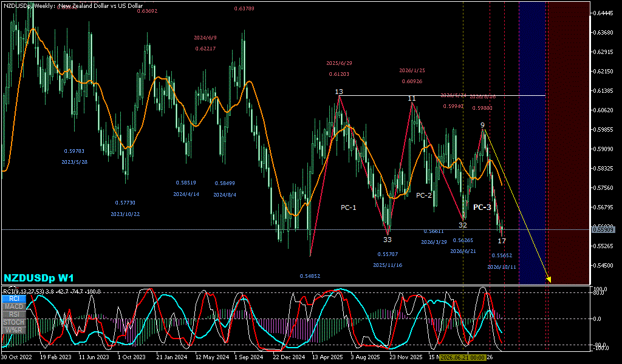
Task: Select the date label 2026/10/11
Action: pyautogui.click(x=502, y=267)
